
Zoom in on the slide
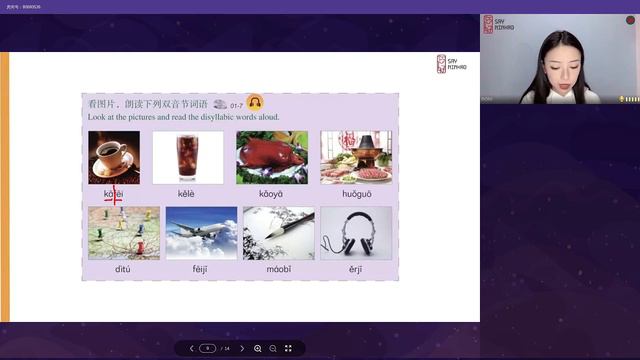[x=258, y=349]
